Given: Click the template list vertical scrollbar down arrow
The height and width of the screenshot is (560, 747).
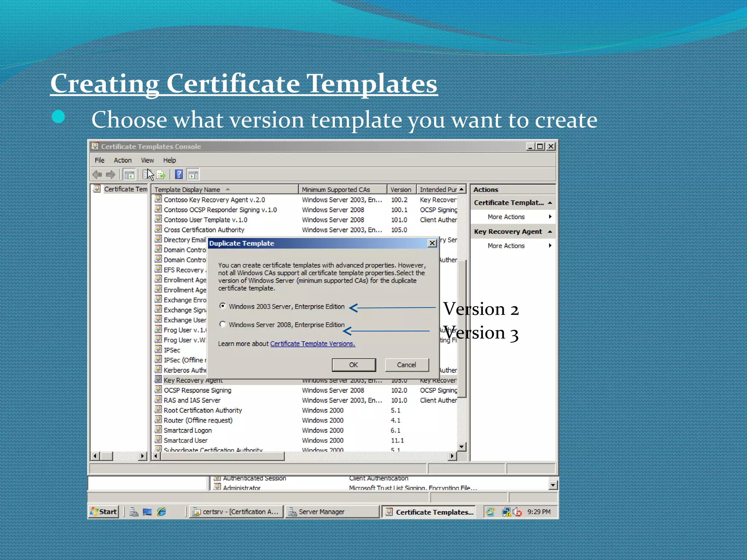Looking at the screenshot, I should click(x=462, y=447).
